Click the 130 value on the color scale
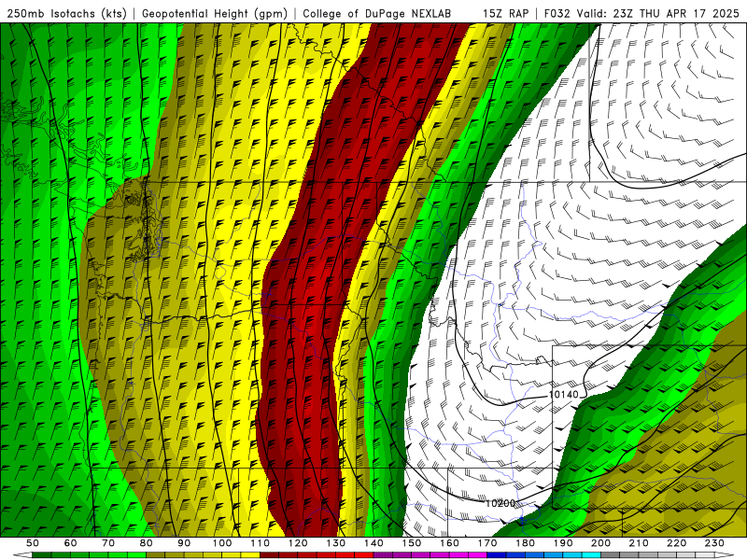Viewport: 747px width, 560px height. pos(336,543)
